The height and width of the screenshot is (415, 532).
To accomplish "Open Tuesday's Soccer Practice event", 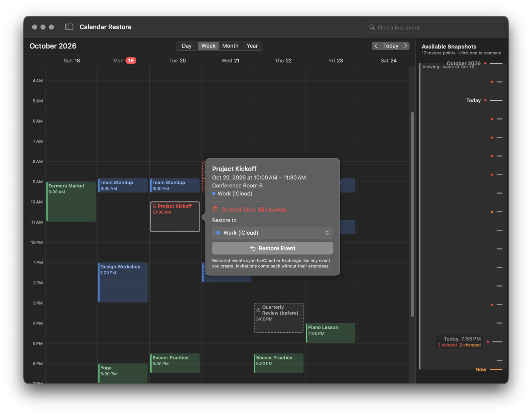I will click(175, 363).
